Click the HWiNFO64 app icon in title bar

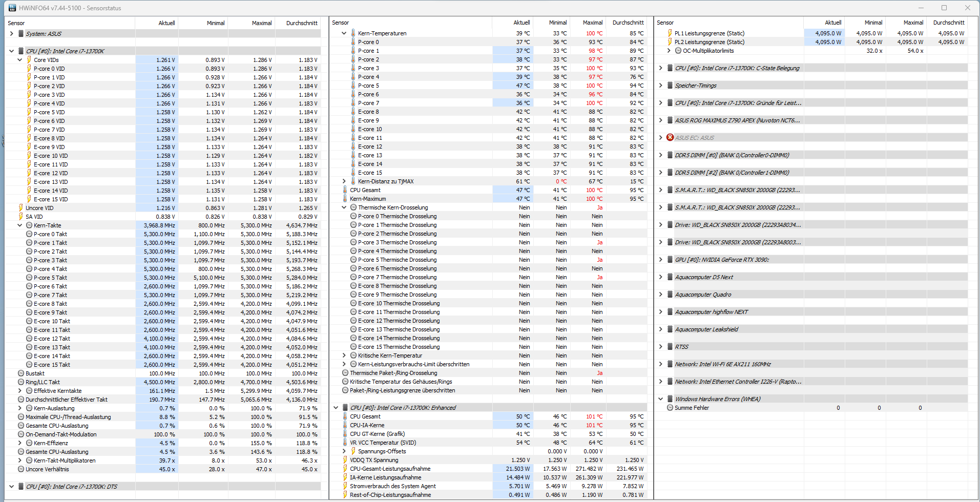[x=12, y=8]
